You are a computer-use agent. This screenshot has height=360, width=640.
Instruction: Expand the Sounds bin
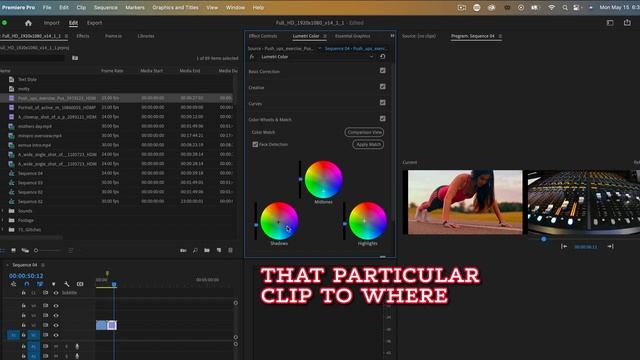[x=3, y=211]
